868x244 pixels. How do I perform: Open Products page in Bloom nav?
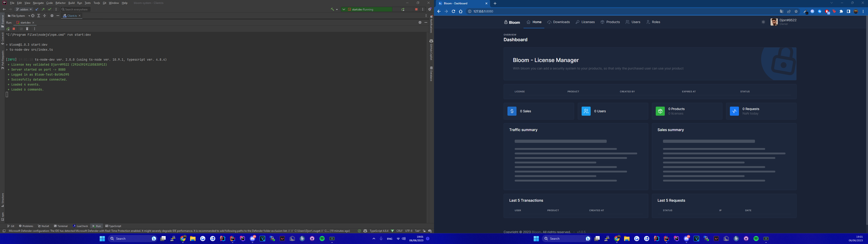click(x=610, y=22)
